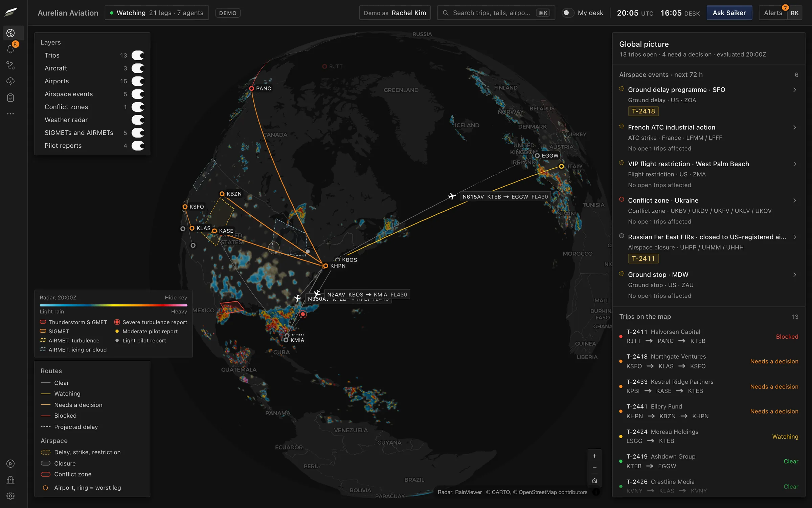Toggle the Conflict zones layer

138,107
